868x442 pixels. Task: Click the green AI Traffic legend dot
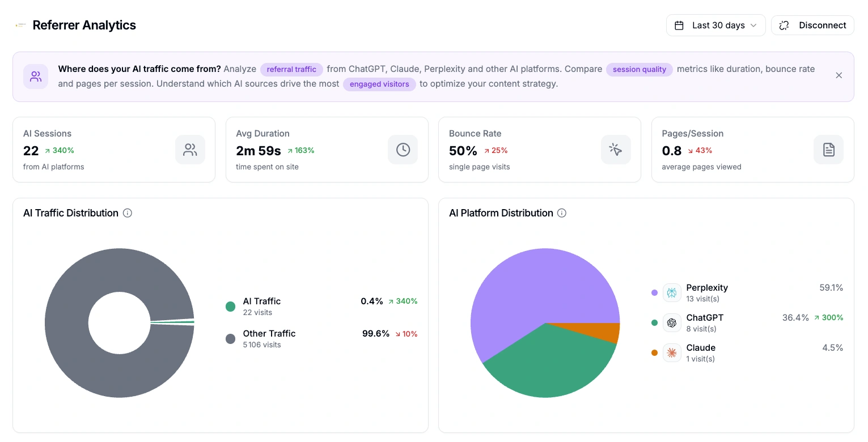point(230,307)
